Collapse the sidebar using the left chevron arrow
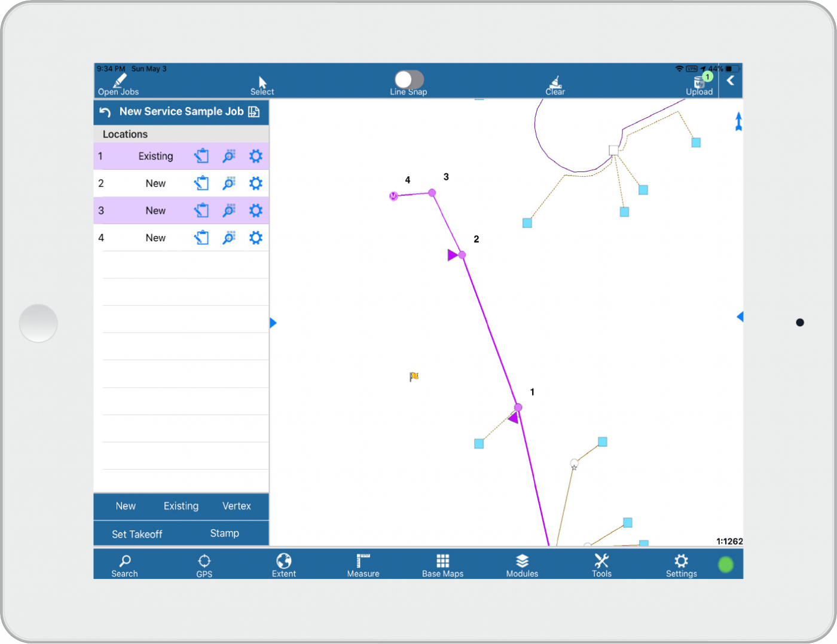Image resolution: width=837 pixels, height=644 pixels. [730, 79]
